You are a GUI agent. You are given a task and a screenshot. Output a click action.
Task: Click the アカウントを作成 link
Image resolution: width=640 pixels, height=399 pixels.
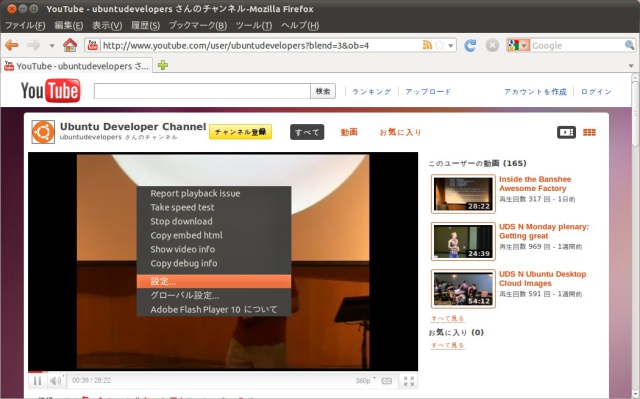(x=535, y=92)
